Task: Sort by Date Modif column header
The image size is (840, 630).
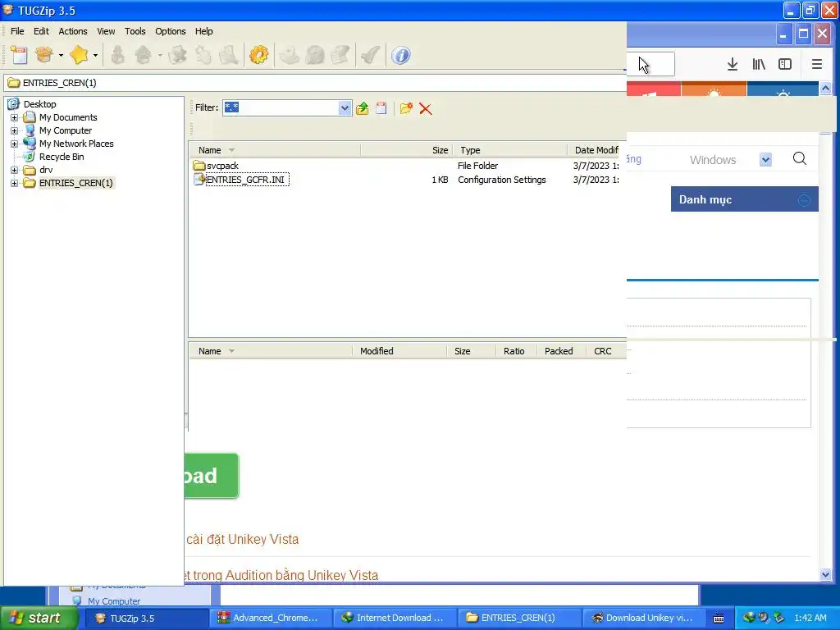Action: [x=597, y=151]
